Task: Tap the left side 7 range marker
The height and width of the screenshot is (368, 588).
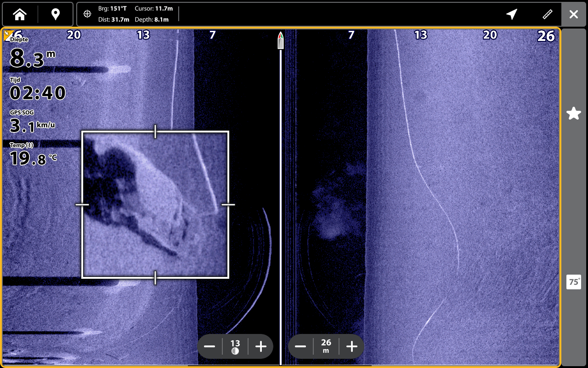Action: [x=212, y=35]
